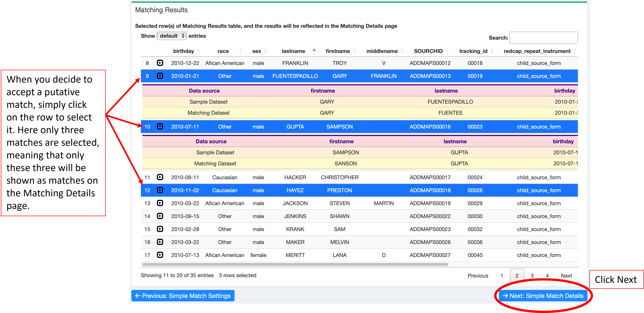644x313 pixels.
Task: Expand row 11 HACKER details
Action: point(160,177)
